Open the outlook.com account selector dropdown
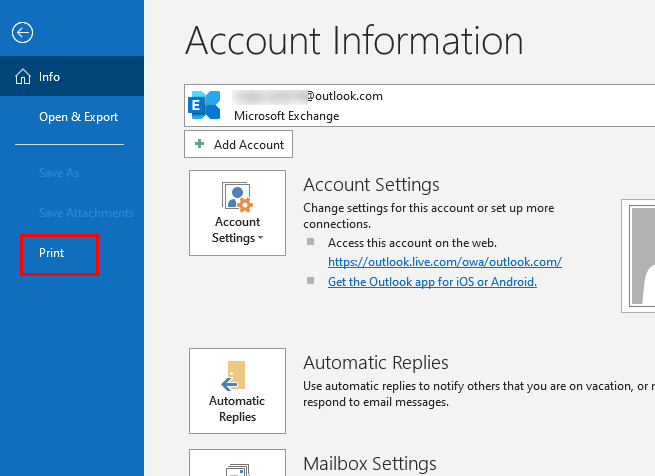This screenshot has width=655, height=476. coord(419,105)
